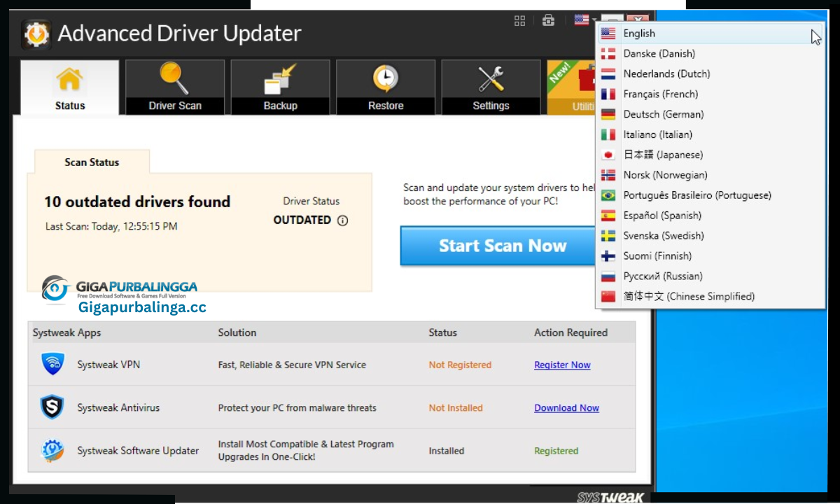Click the Not Installed status text

(456, 408)
